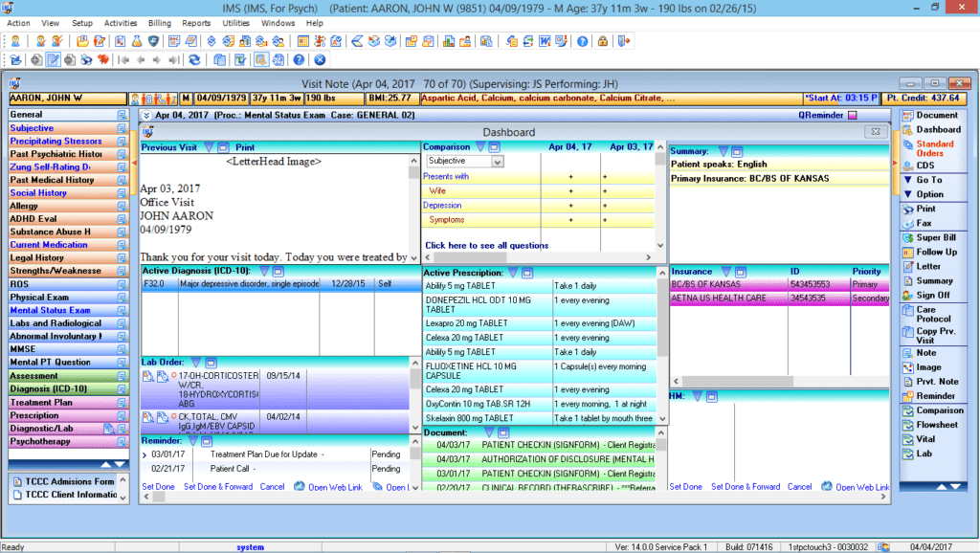
Task: Collapse visit header with double-chevron
Action: (x=146, y=115)
